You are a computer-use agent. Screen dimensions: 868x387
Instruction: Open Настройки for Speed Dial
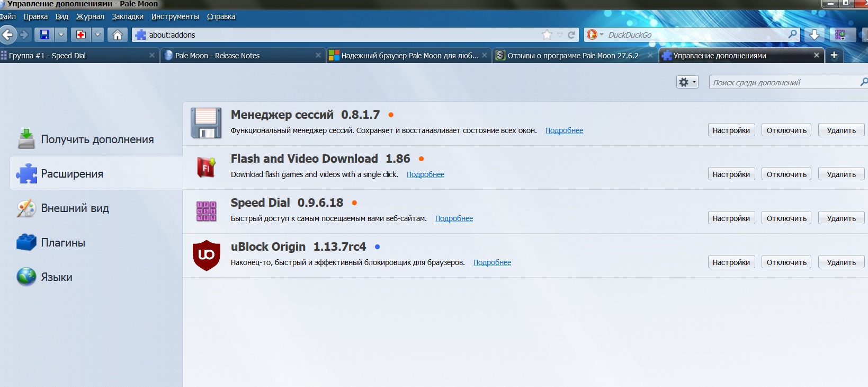[731, 218]
